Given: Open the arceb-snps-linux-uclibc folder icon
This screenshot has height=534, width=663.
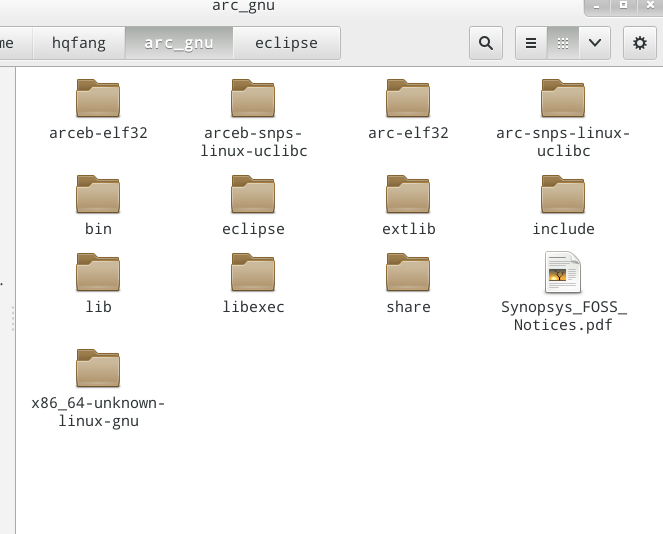Looking at the screenshot, I should pos(253,98).
